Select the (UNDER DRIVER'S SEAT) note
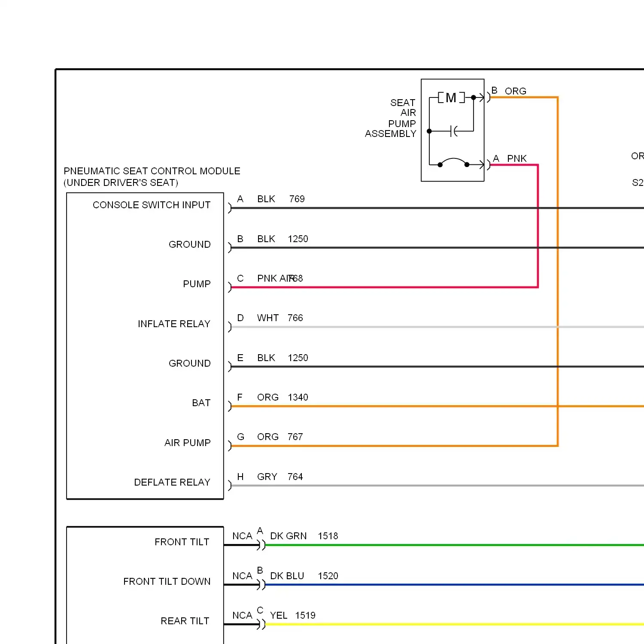644x644 pixels. pyautogui.click(x=121, y=182)
